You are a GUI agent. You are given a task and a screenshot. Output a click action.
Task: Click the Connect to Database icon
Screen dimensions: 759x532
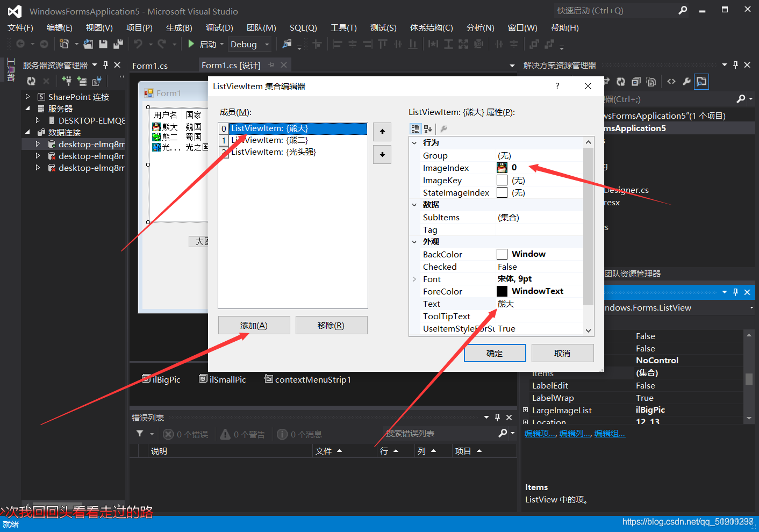pos(67,81)
